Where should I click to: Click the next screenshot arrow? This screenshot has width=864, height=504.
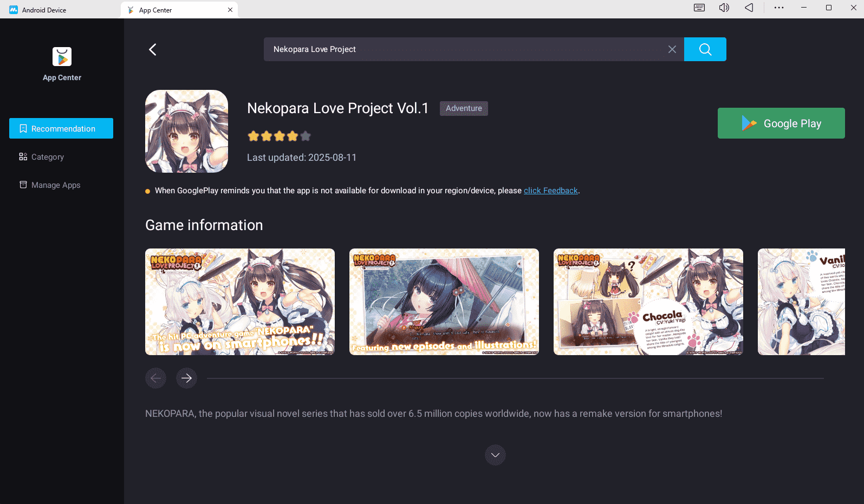point(186,378)
